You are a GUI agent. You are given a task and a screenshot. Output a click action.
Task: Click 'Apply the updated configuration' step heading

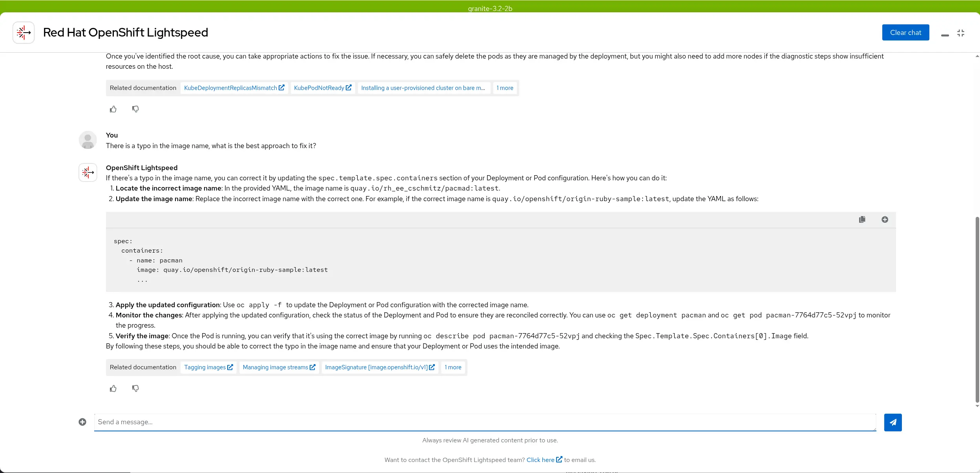coord(168,305)
